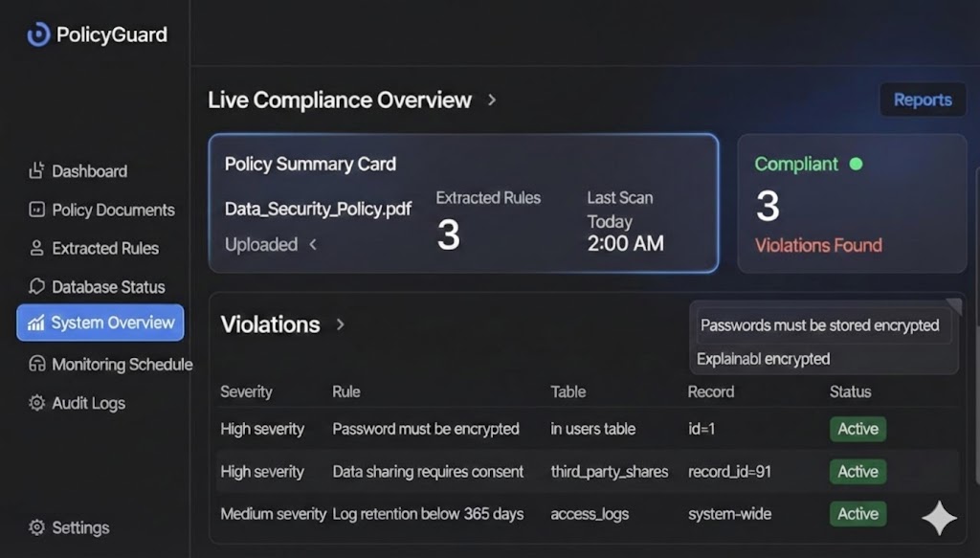Expand the Live Compliance Overview chevron
This screenshot has width=980, height=558.
[x=491, y=100]
